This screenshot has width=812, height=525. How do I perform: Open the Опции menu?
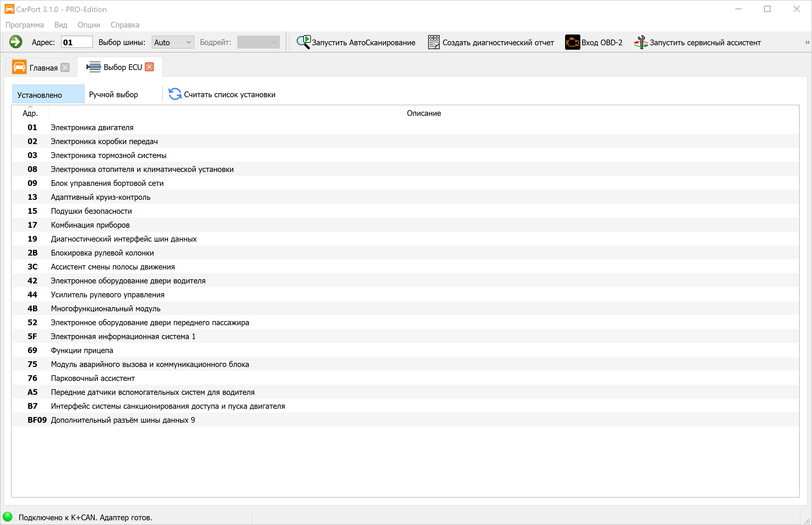coord(89,25)
